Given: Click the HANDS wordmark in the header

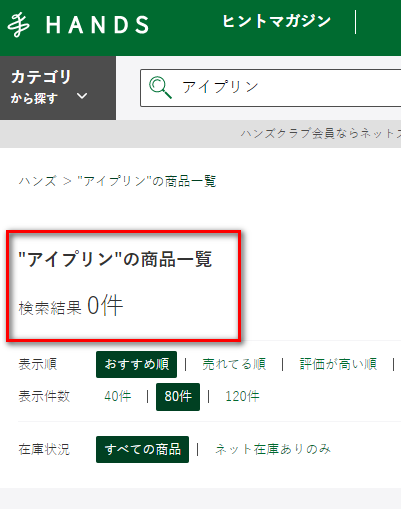Looking at the screenshot, I should [x=97, y=25].
